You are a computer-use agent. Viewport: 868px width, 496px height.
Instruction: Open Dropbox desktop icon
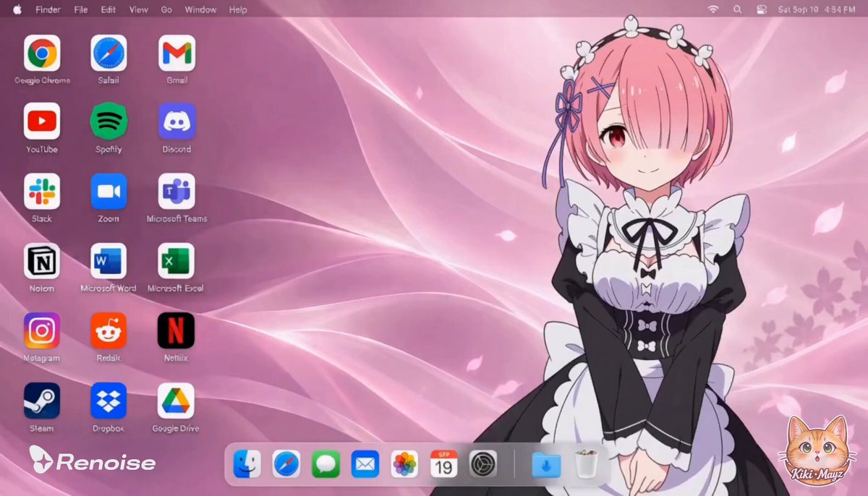(109, 401)
